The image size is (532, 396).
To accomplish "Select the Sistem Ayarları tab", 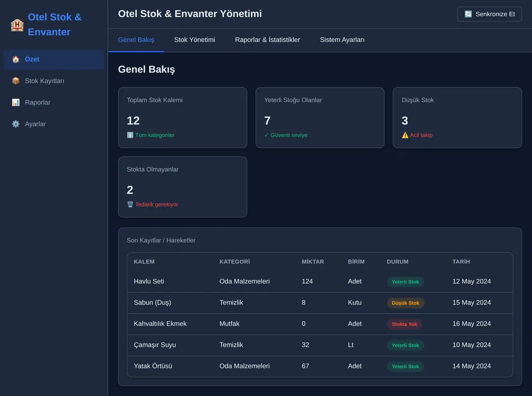I will pos(342,40).
